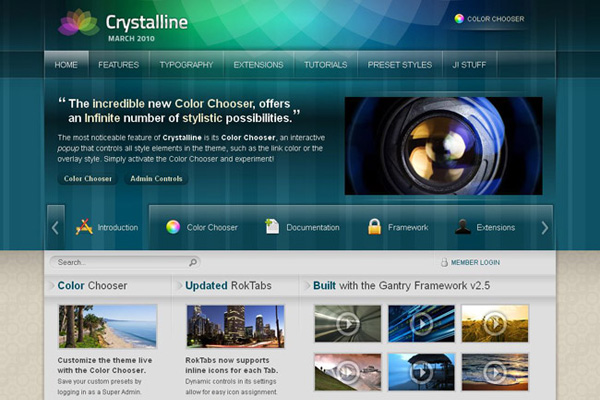
Task: Open the J! STUFF menu item
Action: point(469,65)
